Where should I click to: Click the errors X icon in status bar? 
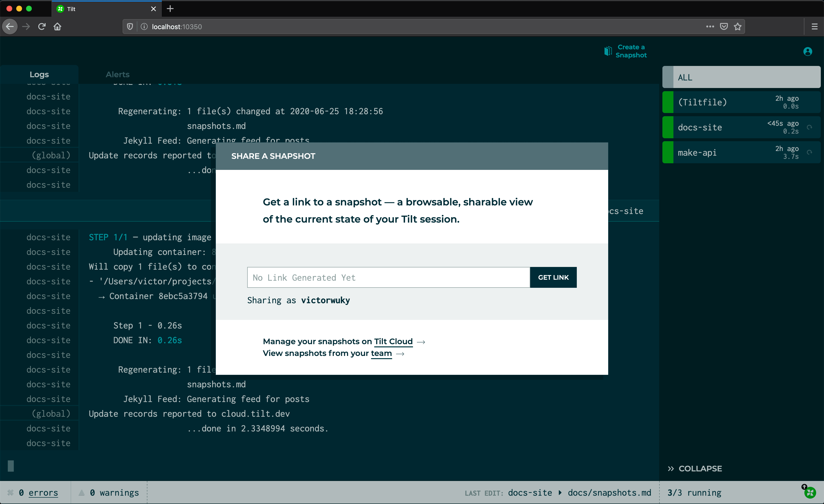(11, 492)
